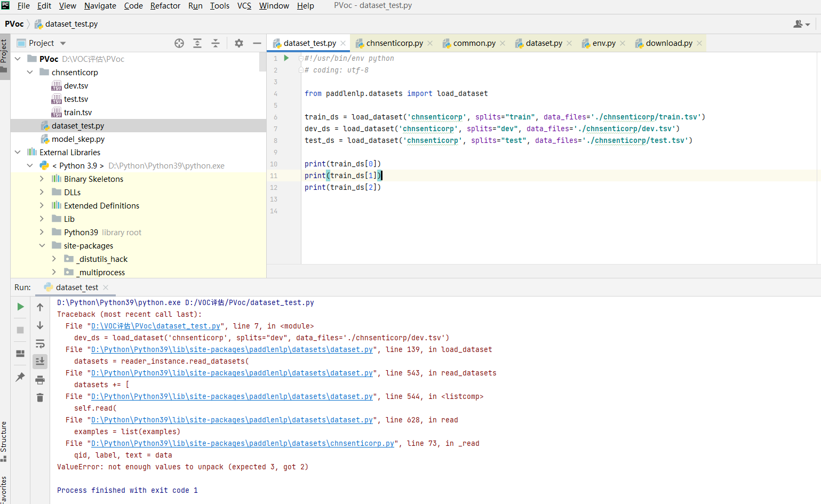This screenshot has width=821, height=504.
Task: Collapse the chnsenticorp folder
Action: 30,72
